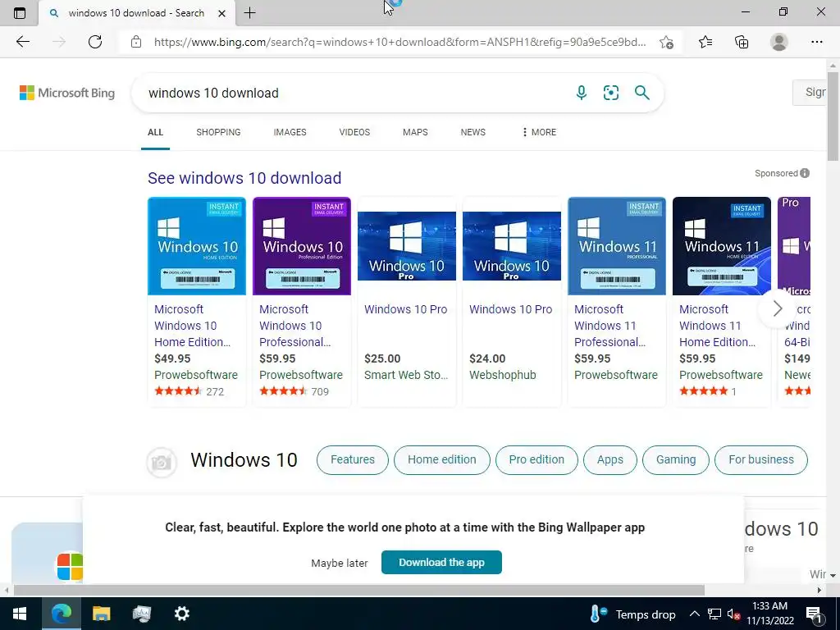Open Windows 10 Home Edition $49.95 thumbnail

197,246
